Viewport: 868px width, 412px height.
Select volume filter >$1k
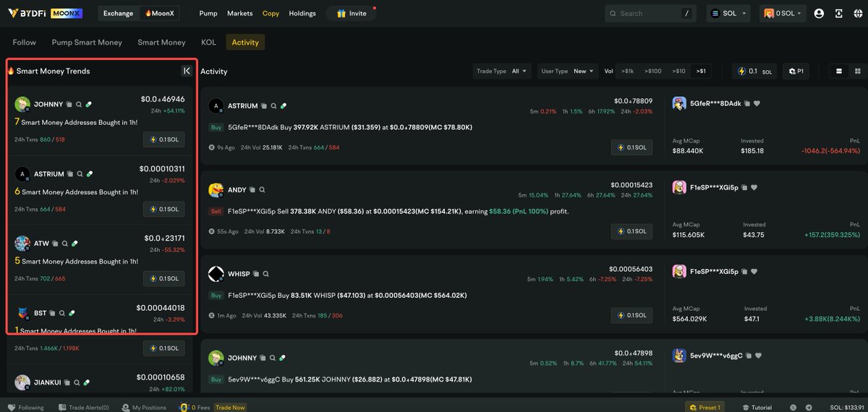627,71
